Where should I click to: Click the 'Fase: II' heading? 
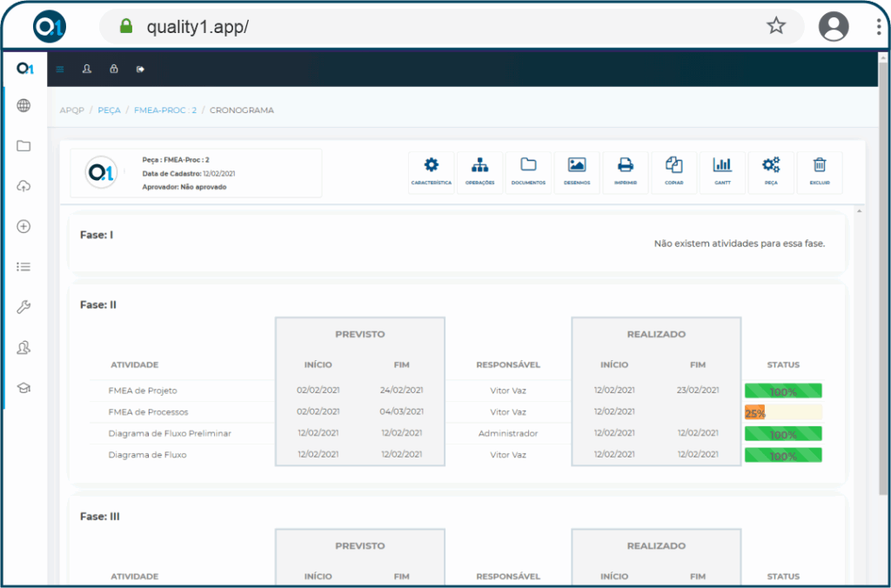98,305
